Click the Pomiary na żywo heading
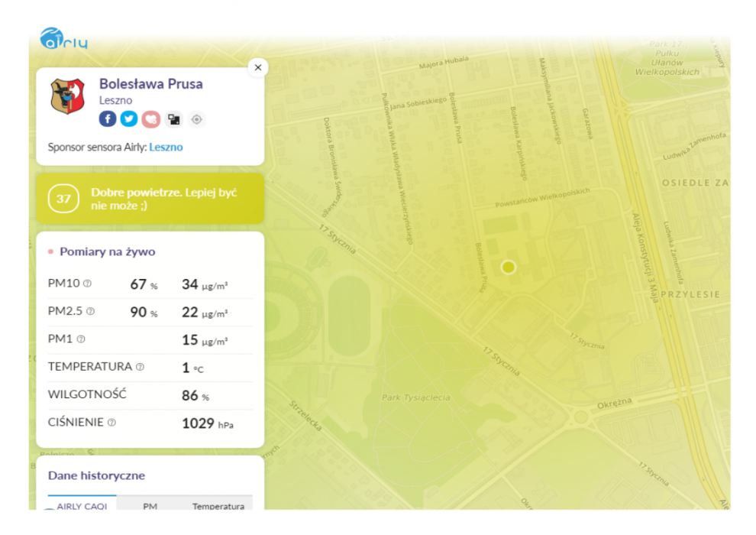 [x=107, y=251]
